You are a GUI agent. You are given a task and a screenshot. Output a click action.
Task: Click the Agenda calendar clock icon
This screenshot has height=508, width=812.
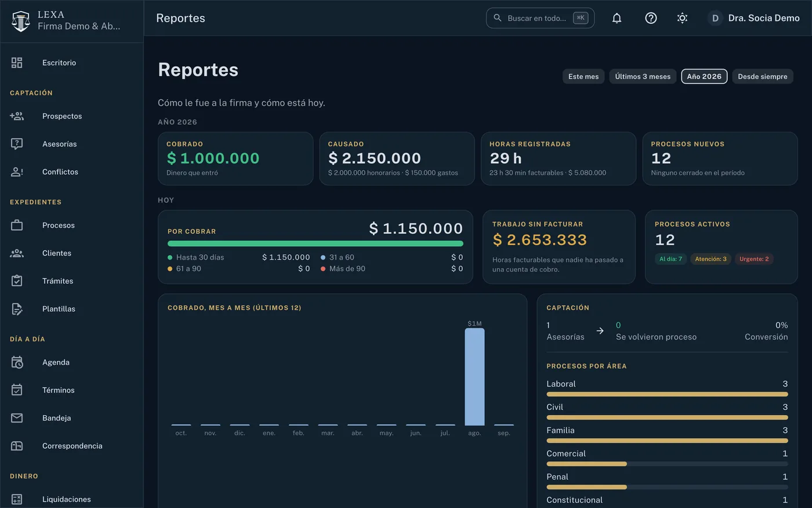pos(17,362)
